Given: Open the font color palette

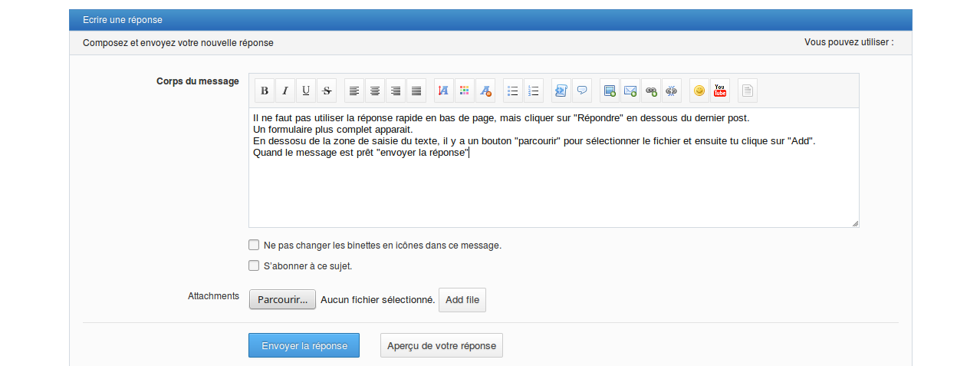Looking at the screenshot, I should pyautogui.click(x=464, y=91).
